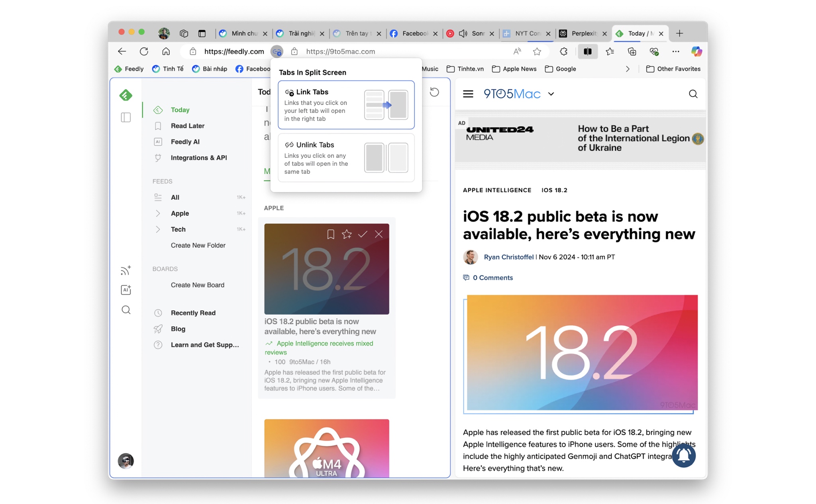
Task: Open the Apple Intelligence category tag
Action: click(497, 190)
